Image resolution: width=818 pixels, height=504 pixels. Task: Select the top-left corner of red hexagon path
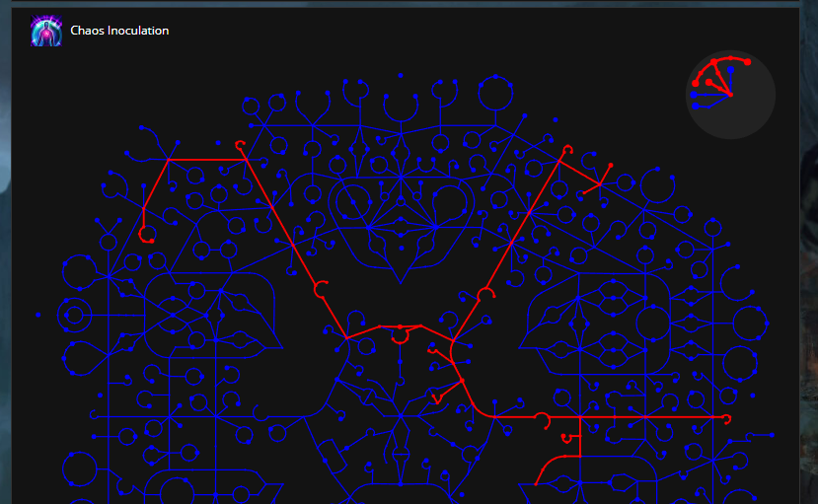170,159
